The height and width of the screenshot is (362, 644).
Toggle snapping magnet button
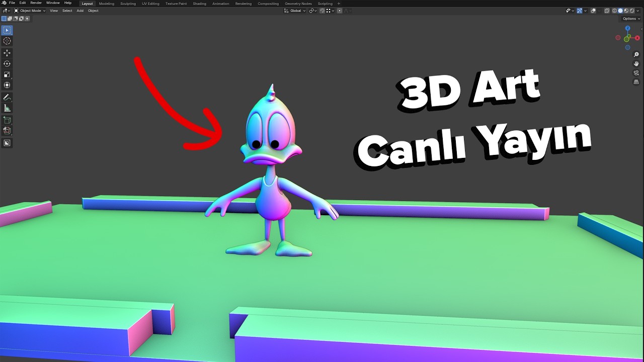pyautogui.click(x=322, y=11)
